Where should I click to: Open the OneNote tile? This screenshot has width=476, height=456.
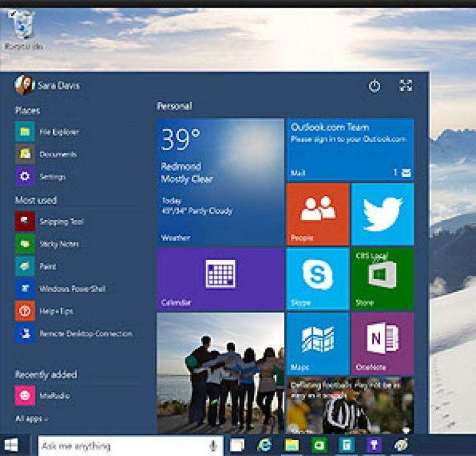coord(383,344)
